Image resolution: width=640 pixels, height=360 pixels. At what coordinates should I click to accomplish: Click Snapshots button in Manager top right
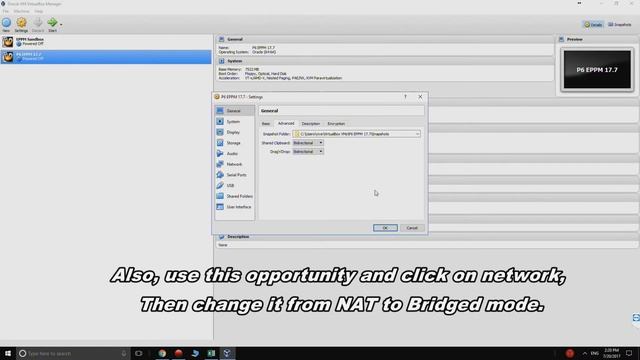coord(620,24)
